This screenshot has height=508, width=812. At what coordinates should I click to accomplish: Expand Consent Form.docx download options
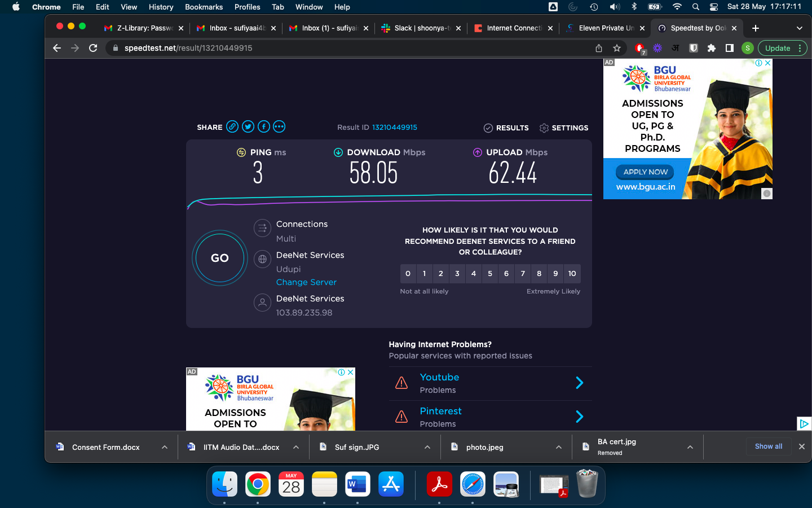point(165,447)
